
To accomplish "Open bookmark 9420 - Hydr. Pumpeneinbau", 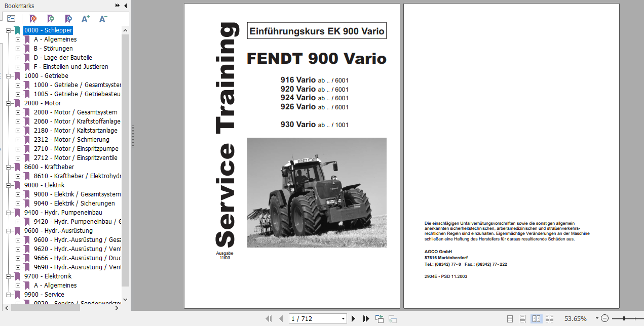I will pyautogui.click(x=78, y=222).
